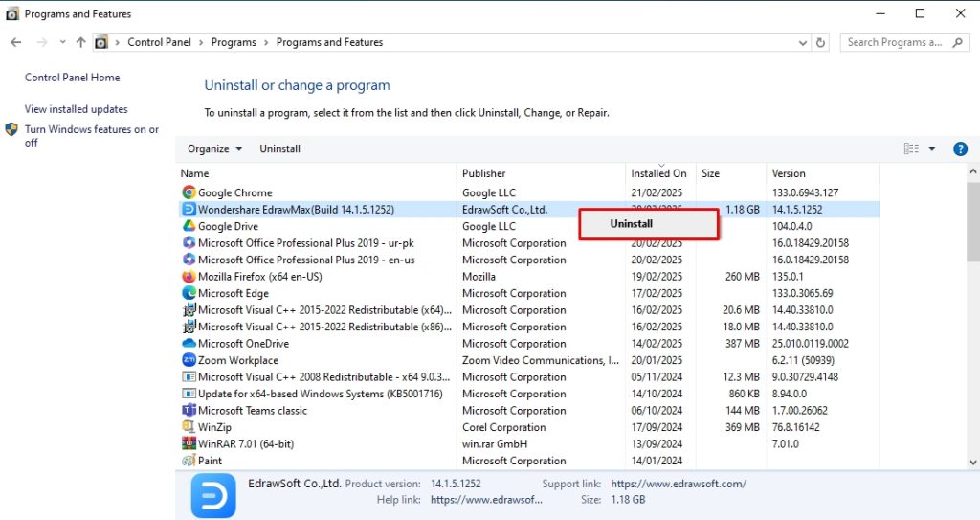This screenshot has width=980, height=520.
Task: Click the win.rar GmbH publisher cell
Action: (495, 443)
